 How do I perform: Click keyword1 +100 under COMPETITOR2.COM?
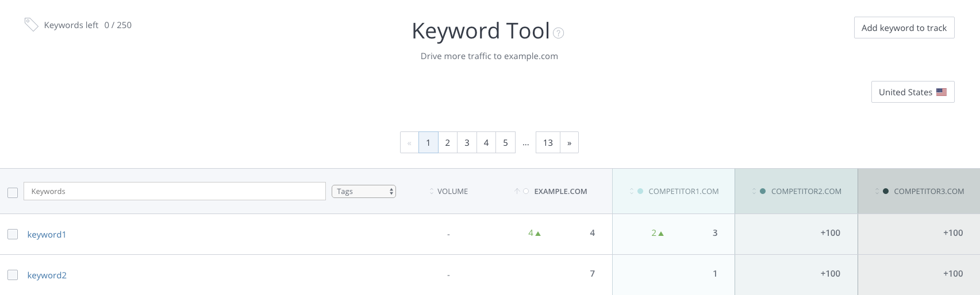830,233
